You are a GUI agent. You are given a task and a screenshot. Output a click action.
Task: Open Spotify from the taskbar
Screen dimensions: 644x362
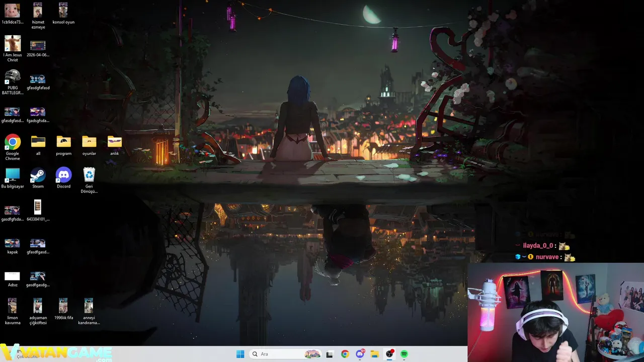[404, 354]
